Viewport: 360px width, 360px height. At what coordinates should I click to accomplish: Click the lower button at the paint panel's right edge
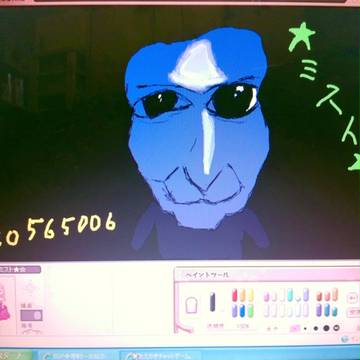click(353, 312)
